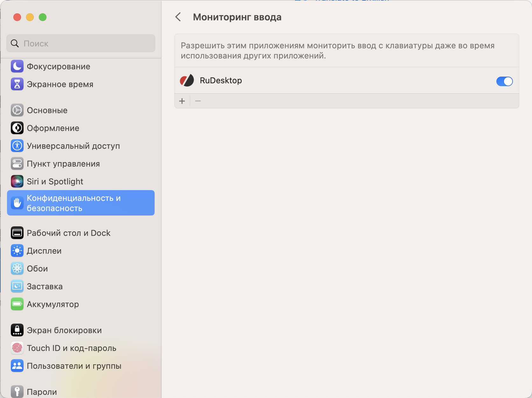Click the Wallpaper flower icon
532x398 pixels.
tap(17, 269)
